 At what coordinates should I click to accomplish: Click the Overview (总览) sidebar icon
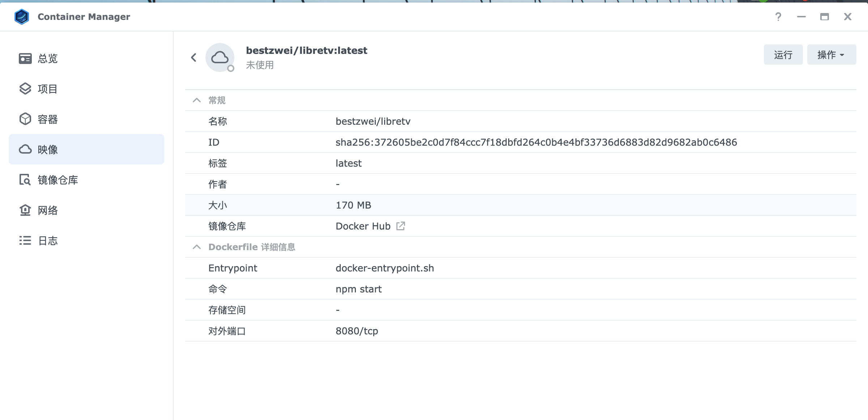[x=25, y=59]
